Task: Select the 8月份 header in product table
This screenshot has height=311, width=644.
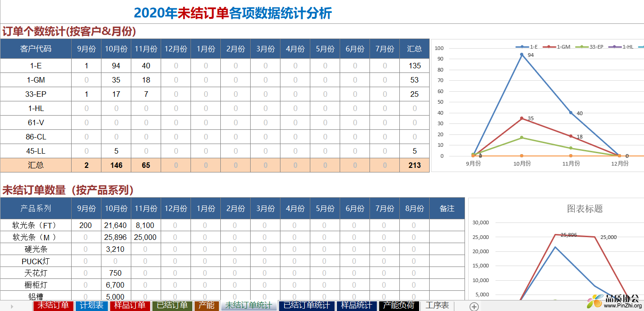Action: point(414,208)
